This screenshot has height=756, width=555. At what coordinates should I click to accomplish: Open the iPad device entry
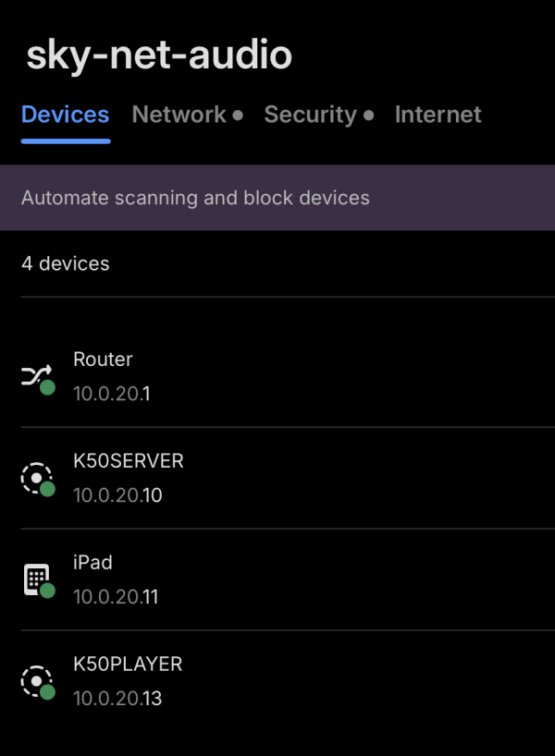(92, 563)
